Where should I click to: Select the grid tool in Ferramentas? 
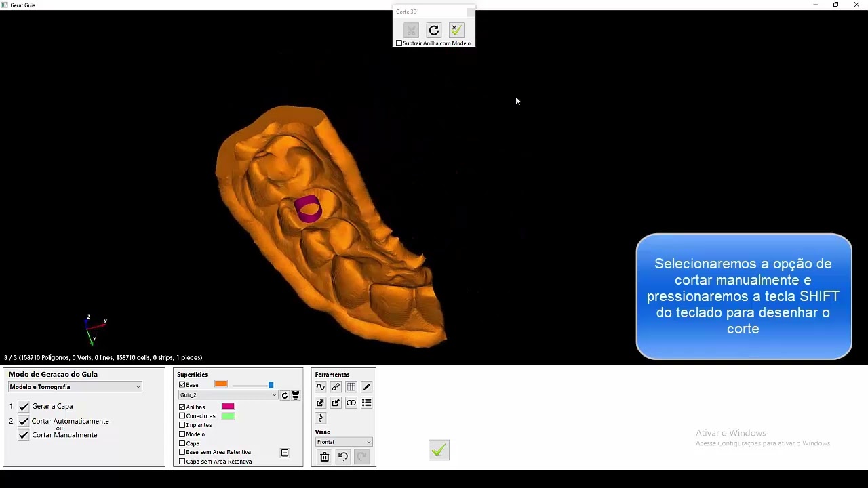point(351,387)
